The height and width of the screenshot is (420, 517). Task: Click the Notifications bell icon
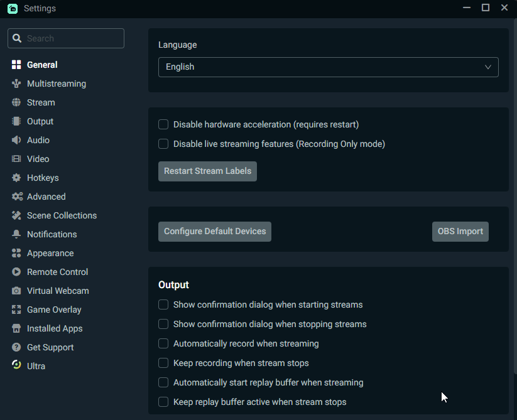pos(16,234)
